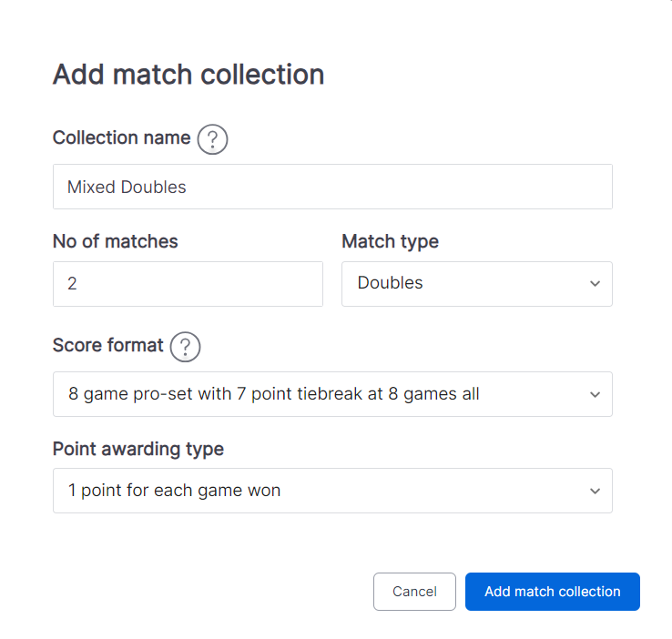Open the Collection name help tooltip icon
This screenshot has width=672, height=639.
212,139
